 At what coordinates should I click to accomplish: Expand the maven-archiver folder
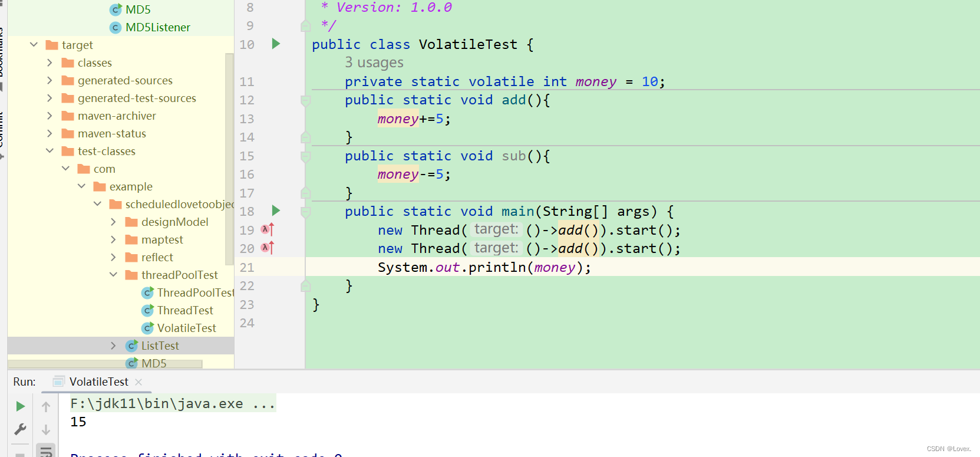[50, 116]
